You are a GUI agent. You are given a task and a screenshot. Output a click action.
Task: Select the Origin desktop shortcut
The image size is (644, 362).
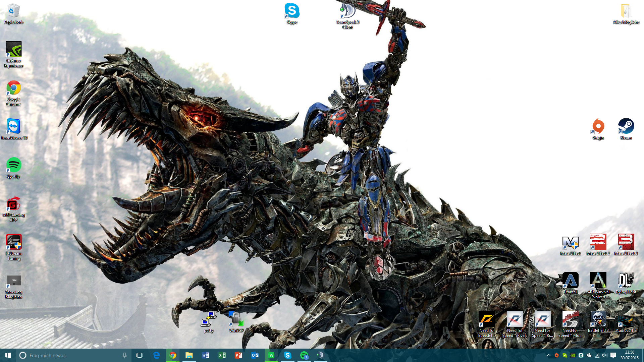[598, 127]
